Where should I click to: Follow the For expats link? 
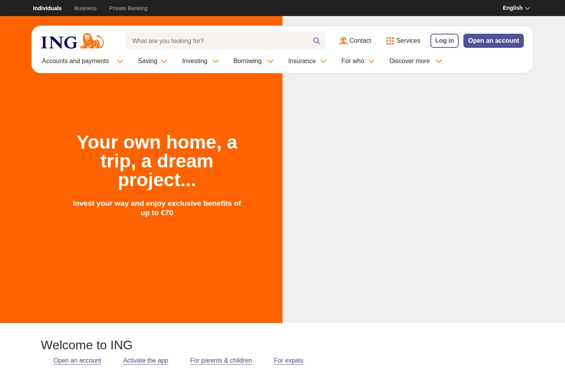(x=289, y=361)
